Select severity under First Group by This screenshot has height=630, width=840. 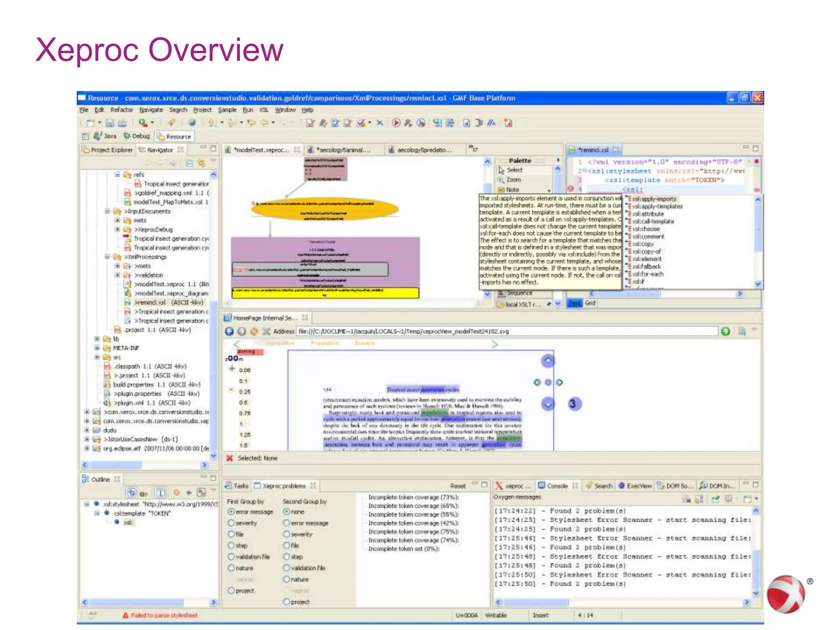pyautogui.click(x=231, y=523)
